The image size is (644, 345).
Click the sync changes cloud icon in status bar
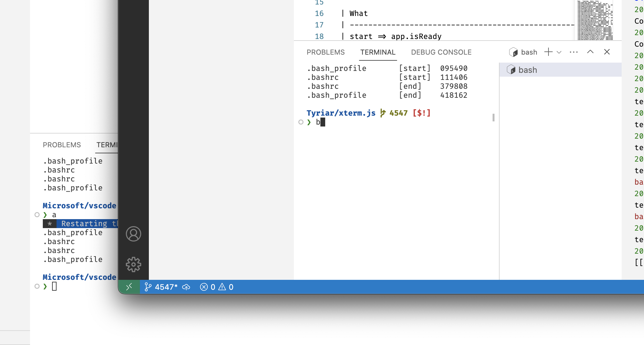pos(186,287)
